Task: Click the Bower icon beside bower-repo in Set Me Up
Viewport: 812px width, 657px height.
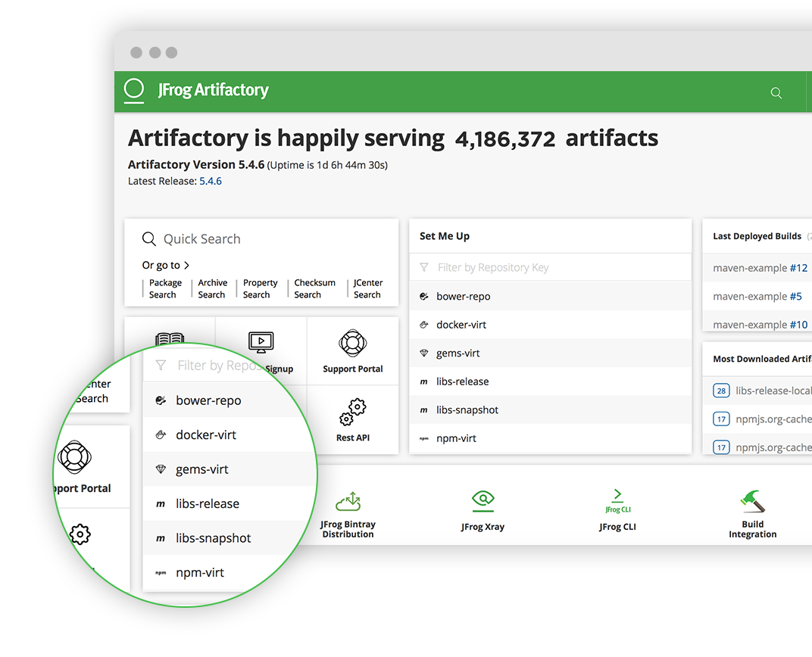Action: click(x=424, y=297)
